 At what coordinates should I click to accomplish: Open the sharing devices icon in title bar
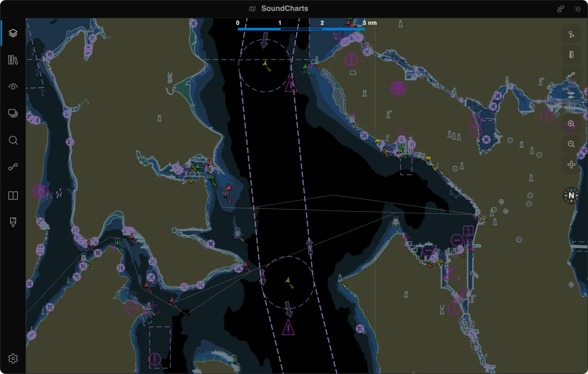561,9
